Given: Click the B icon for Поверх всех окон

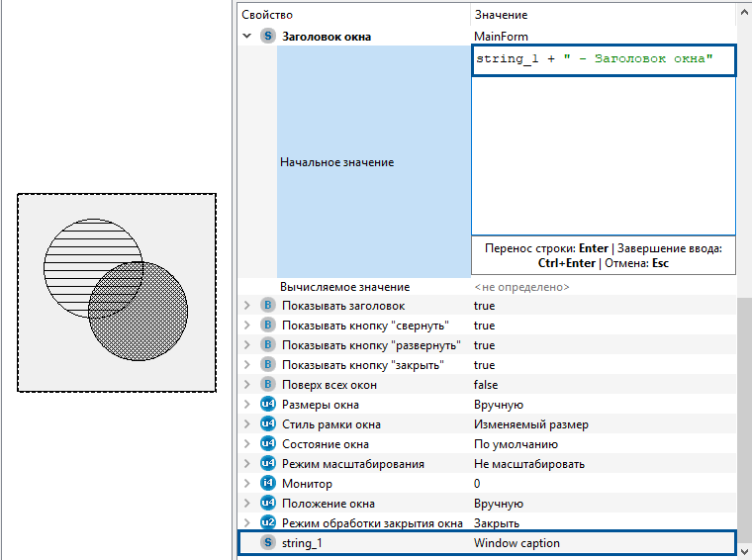Looking at the screenshot, I should pyautogui.click(x=267, y=385).
